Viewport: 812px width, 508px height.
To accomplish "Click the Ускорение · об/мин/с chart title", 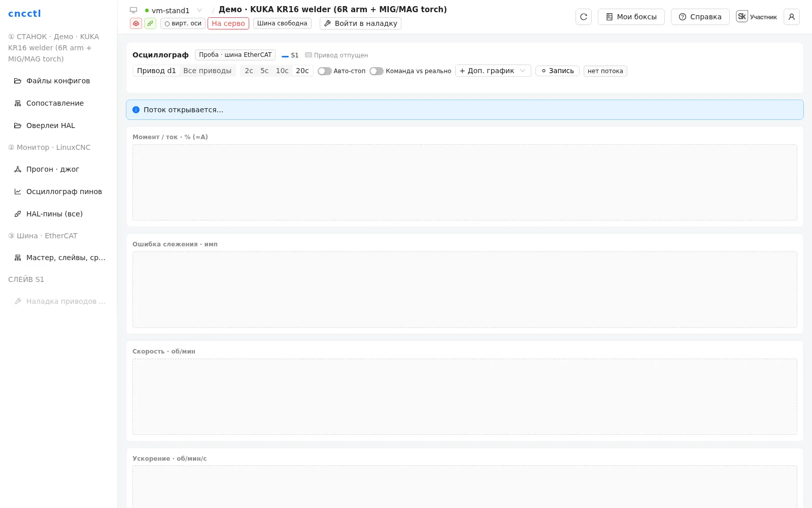I will tap(170, 459).
